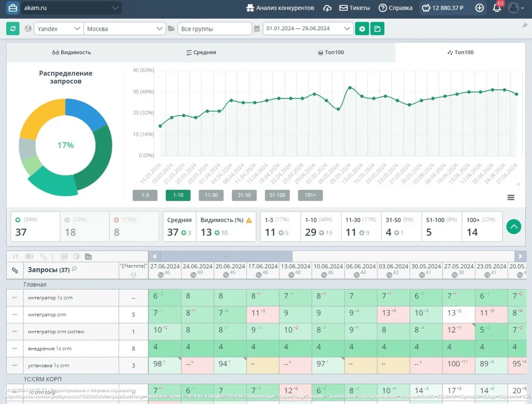Toggle the 11-30 position range series
This screenshot has width=532, height=404.
click(211, 195)
